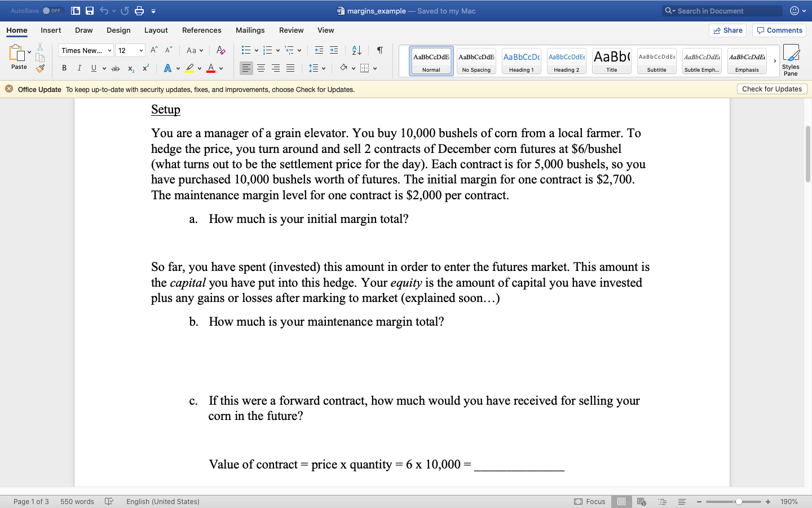This screenshot has width=812, height=508.
Task: Click the Redo icon in title bar
Action: 125,11
